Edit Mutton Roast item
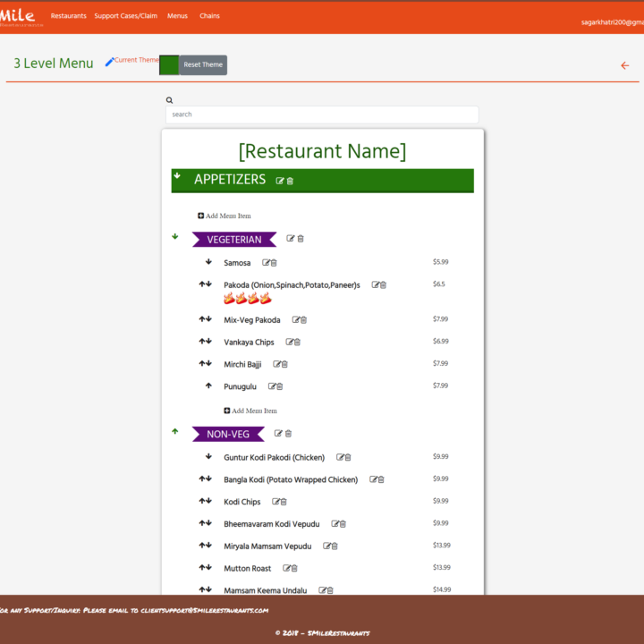This screenshot has width=644, height=644. point(286,568)
